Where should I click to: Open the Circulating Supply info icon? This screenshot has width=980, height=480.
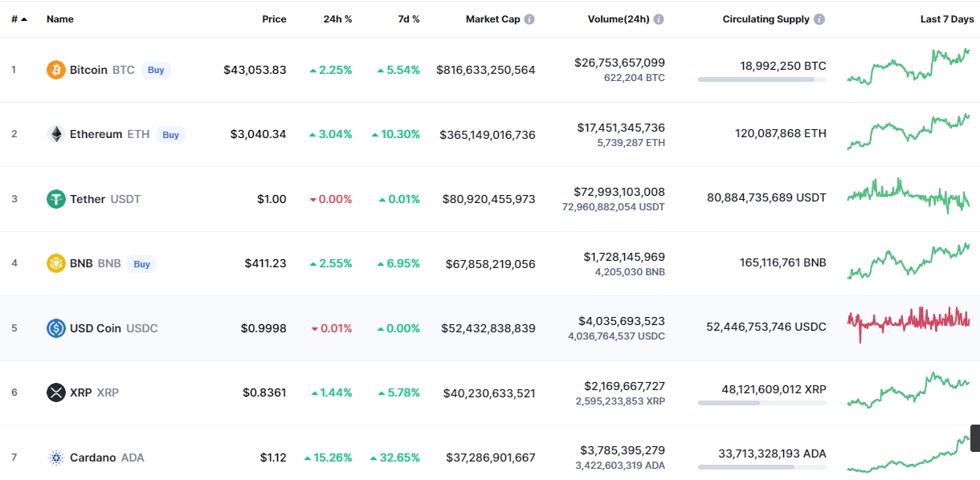(x=819, y=19)
